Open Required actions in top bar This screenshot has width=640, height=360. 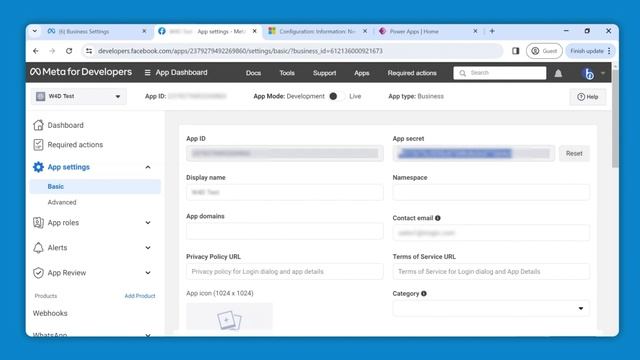[412, 73]
